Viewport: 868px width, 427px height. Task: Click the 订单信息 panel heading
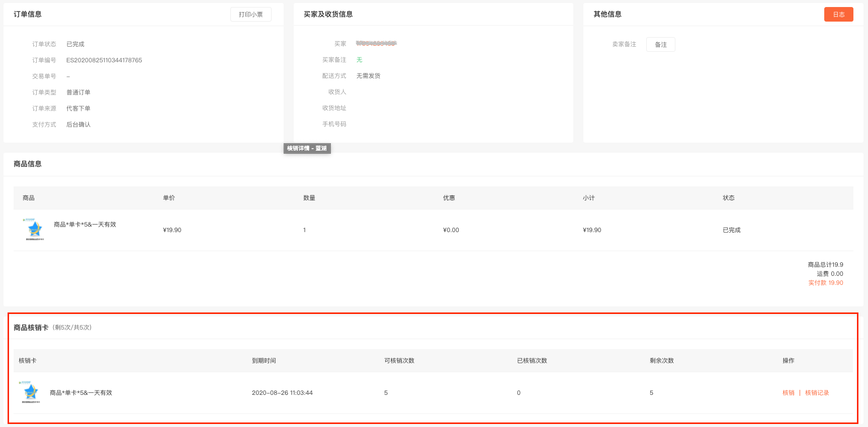[x=28, y=14]
